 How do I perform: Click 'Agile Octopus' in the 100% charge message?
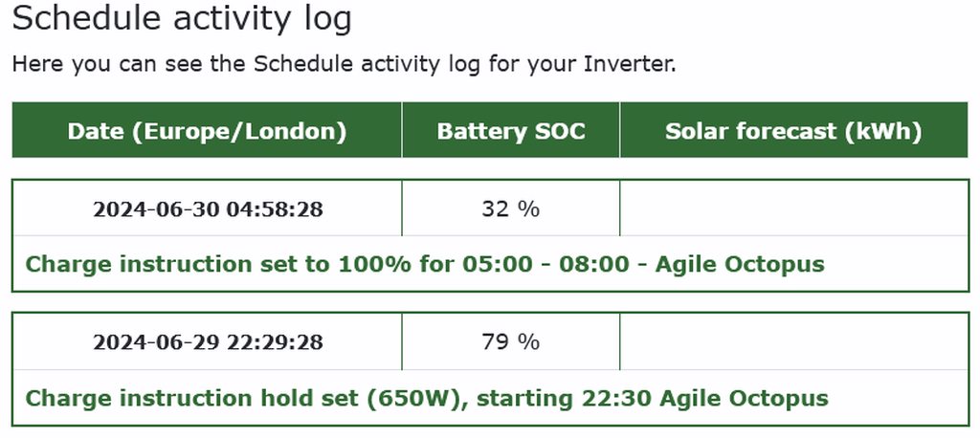pyautogui.click(x=739, y=264)
